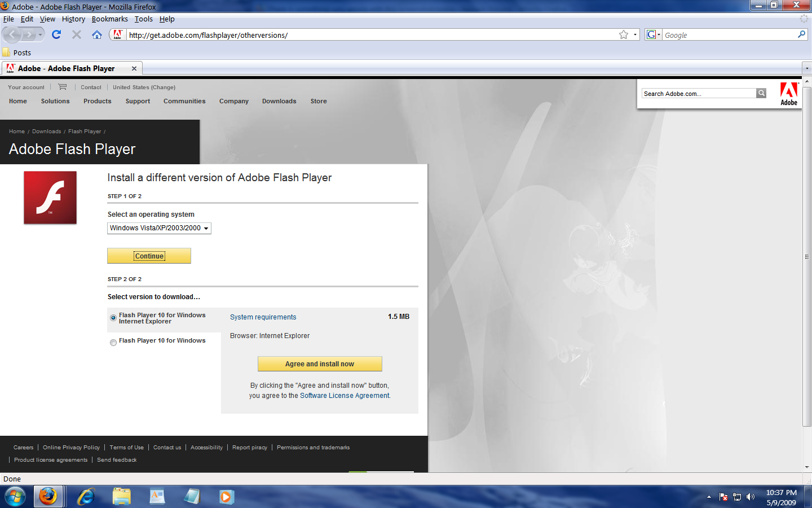Screen dimensions: 812x508
Task: Open the document editor taskbar icon
Action: tap(157, 497)
